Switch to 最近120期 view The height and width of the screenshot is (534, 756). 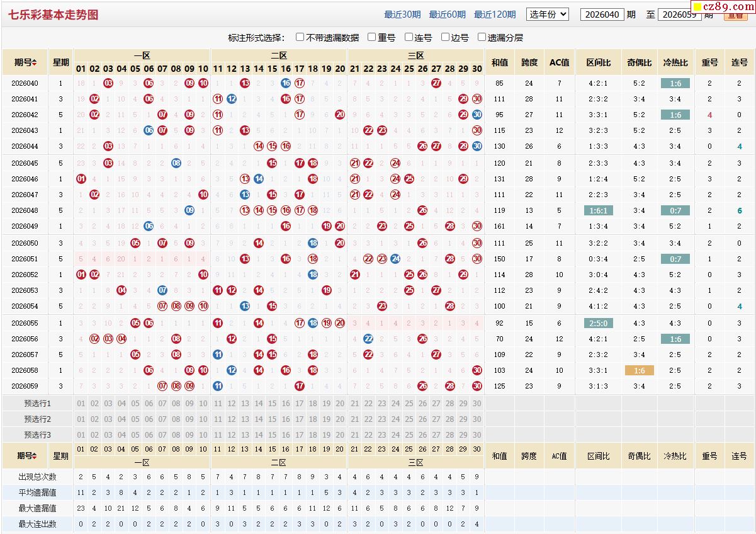(495, 14)
